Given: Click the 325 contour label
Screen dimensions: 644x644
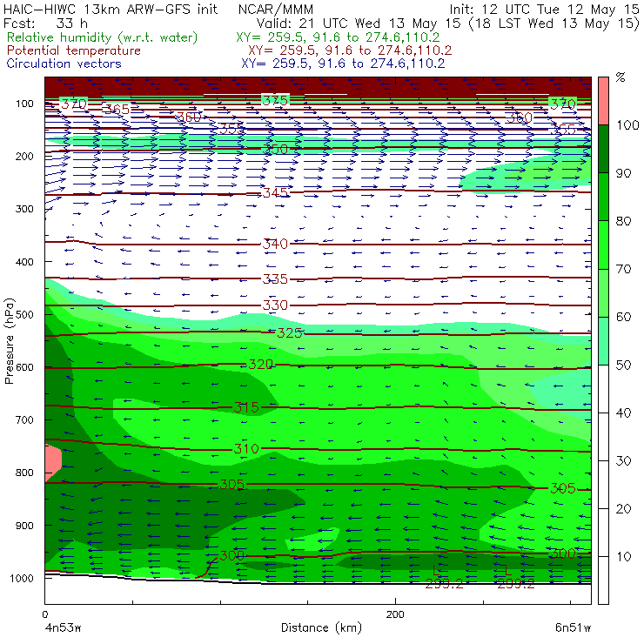Looking at the screenshot, I should coord(290,332).
